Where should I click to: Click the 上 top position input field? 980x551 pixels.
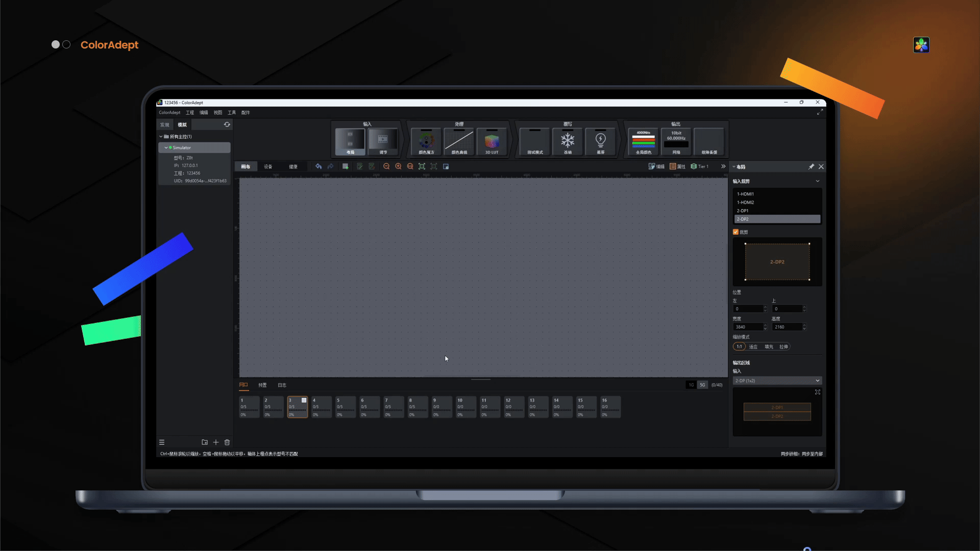[x=787, y=309]
